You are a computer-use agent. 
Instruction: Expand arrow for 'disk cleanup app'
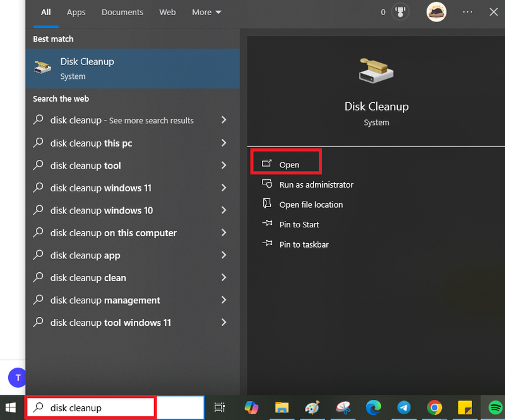pyautogui.click(x=224, y=255)
